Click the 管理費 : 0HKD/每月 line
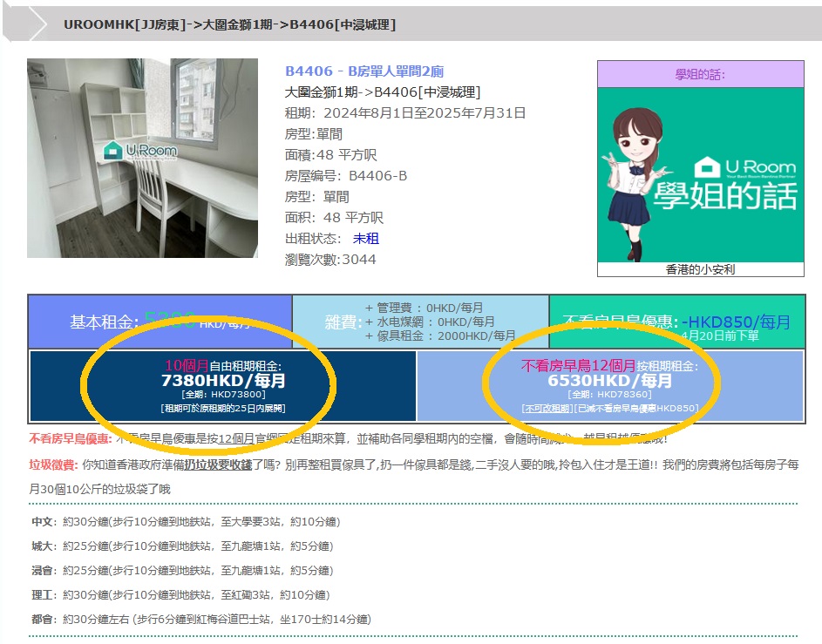The width and height of the screenshot is (822, 644). coord(425,308)
